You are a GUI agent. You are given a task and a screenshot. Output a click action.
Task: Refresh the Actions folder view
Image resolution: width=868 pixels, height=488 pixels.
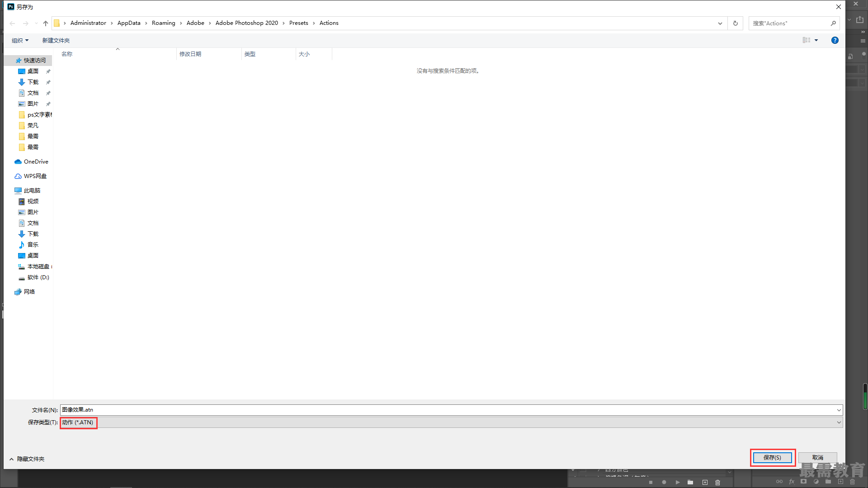(736, 23)
